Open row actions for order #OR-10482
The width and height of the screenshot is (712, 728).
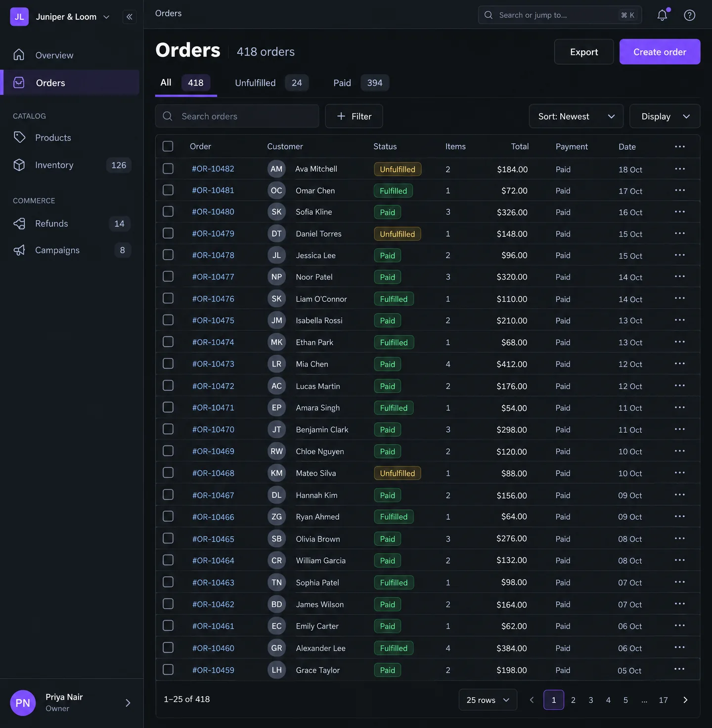pos(680,169)
